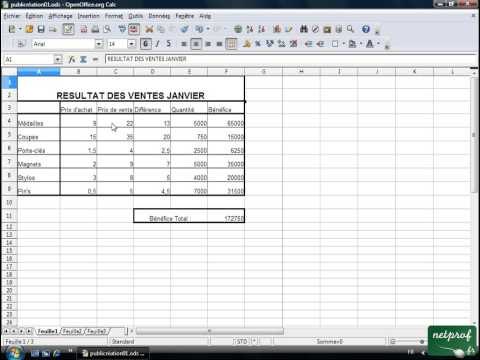Viewport: 480px width, 360px height.
Task: Click the horizontal scrollbar thumb
Action: (x=210, y=331)
